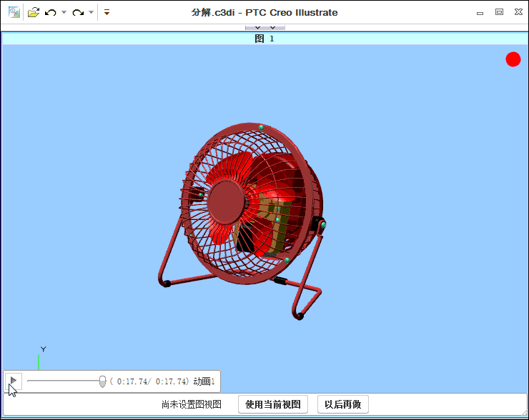Click the 尚未设置图视图 message text
529x420 pixels.
tap(192, 404)
